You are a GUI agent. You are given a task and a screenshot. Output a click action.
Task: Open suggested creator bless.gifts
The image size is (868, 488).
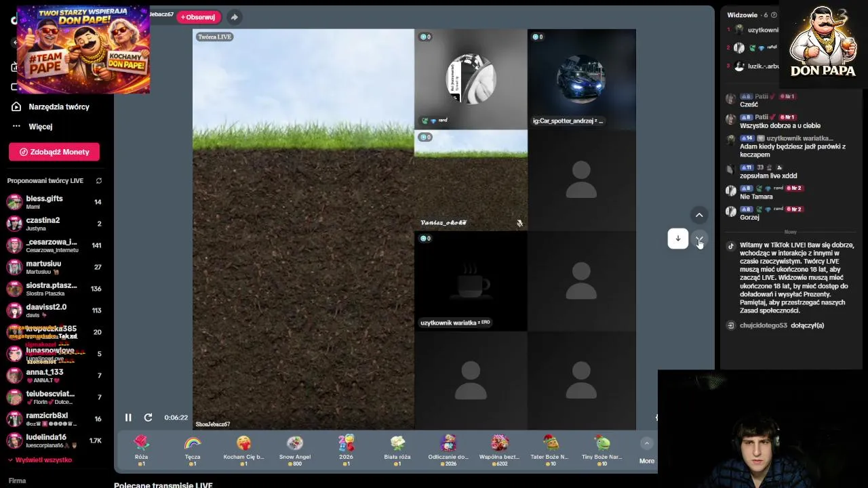pyautogui.click(x=54, y=202)
